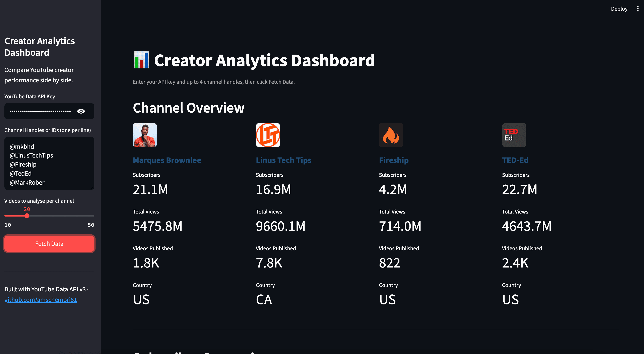This screenshot has width=644, height=354.
Task: Click the bar chart emoji in the title
Action: point(141,60)
